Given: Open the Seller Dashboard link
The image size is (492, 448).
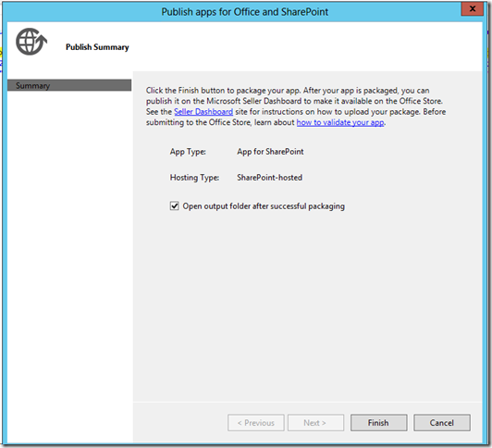Looking at the screenshot, I should 203,112.
